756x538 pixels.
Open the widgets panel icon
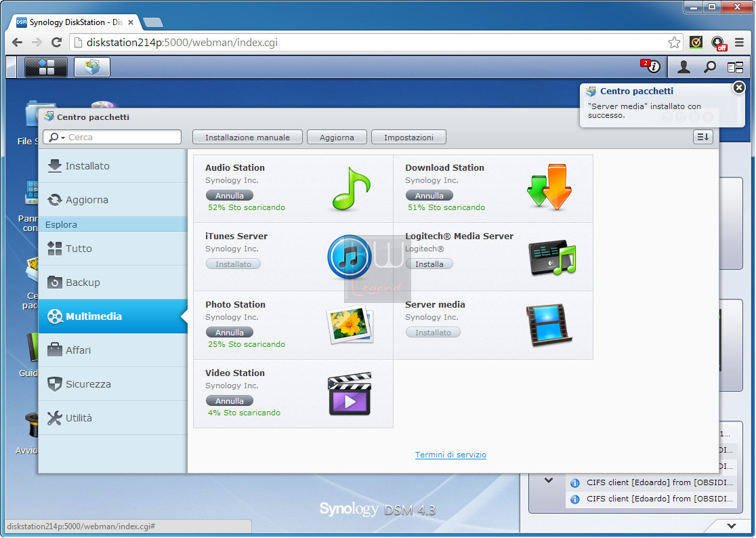735,68
